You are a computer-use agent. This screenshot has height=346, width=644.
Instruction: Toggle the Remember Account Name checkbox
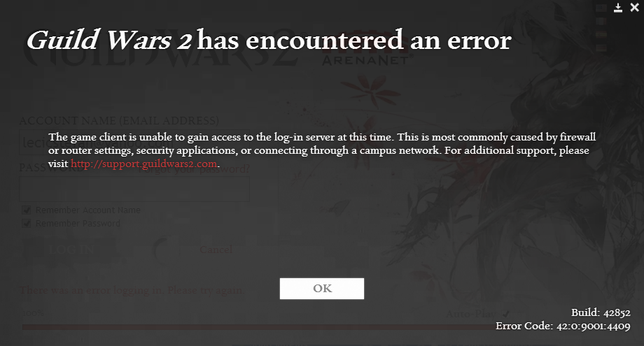coord(27,210)
